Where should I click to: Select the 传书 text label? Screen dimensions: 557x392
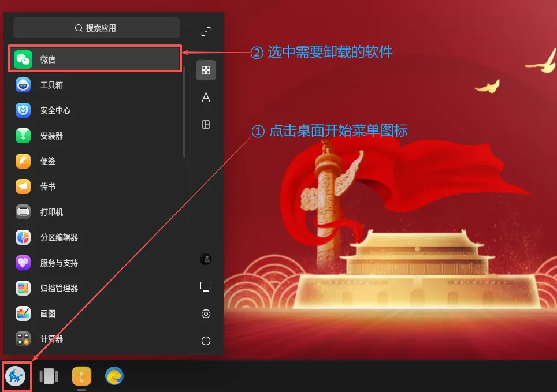48,187
